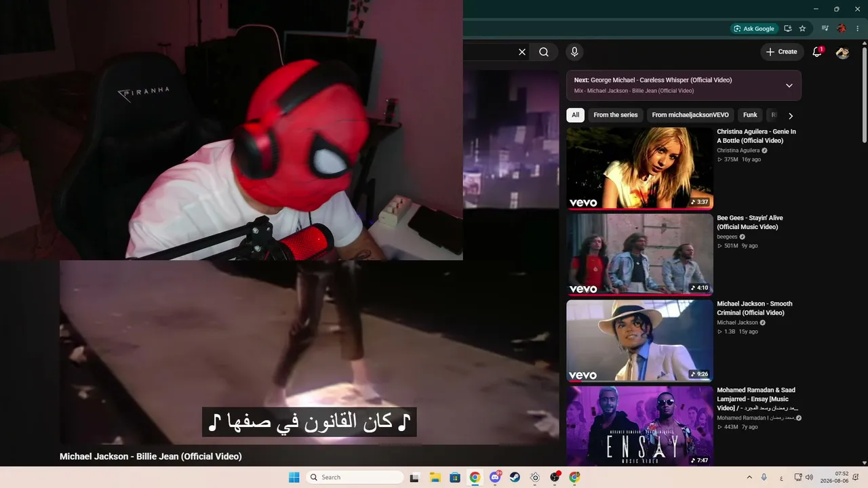
Task: Show more filter chips with right arrow
Action: click(x=790, y=116)
